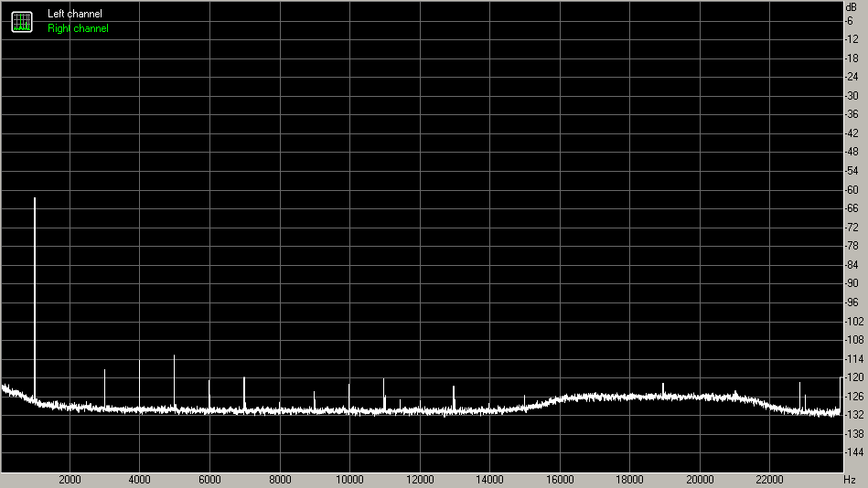Click the -72 dB scale label
The width and height of the screenshot is (868, 488).
point(852,228)
